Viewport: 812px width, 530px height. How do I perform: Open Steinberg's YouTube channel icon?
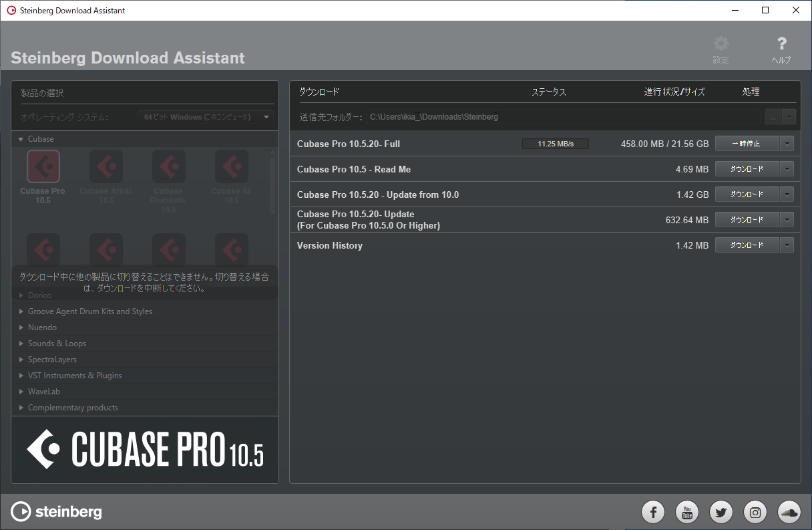(x=687, y=513)
